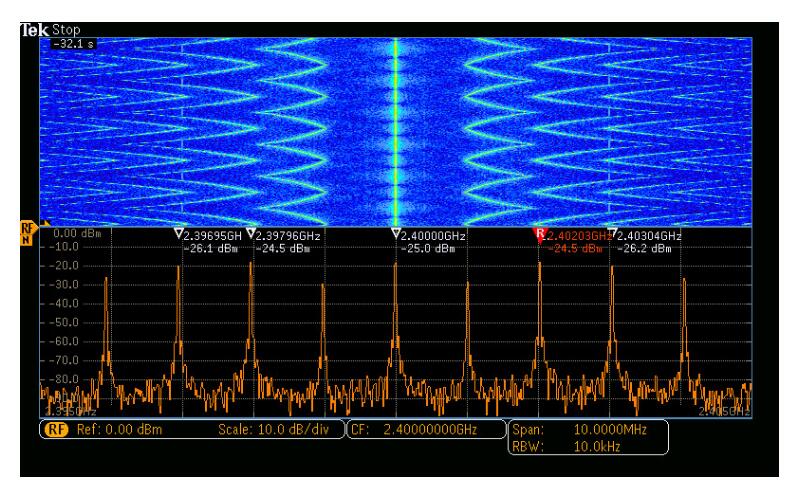Image resolution: width=789 pixels, height=486 pixels.
Task: Click the orange RF badge beside Ref readout
Action: (x=56, y=430)
